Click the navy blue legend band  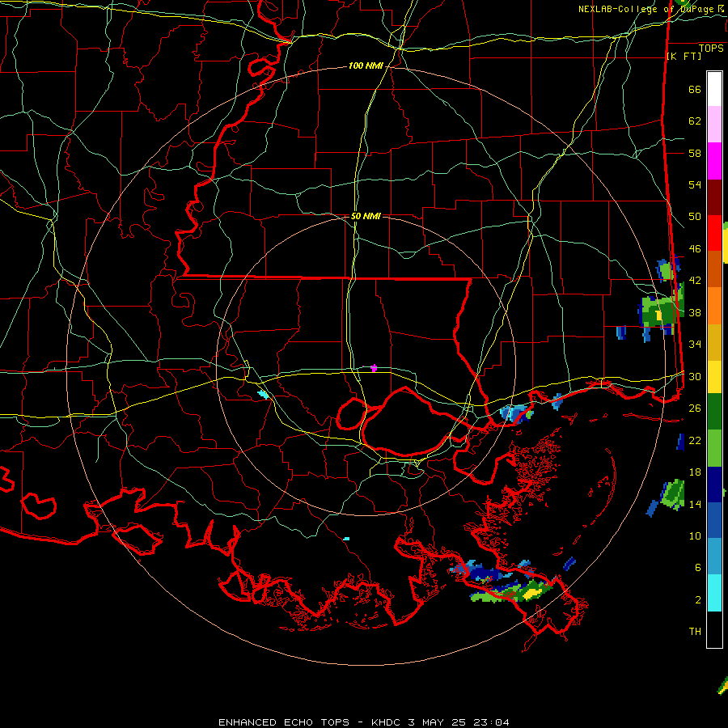(x=714, y=485)
